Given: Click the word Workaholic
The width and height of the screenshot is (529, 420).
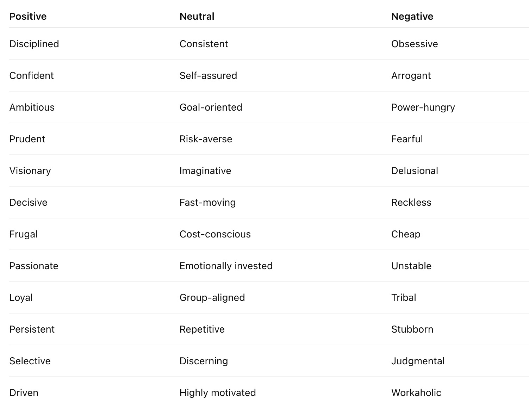Looking at the screenshot, I should pyautogui.click(x=416, y=393).
